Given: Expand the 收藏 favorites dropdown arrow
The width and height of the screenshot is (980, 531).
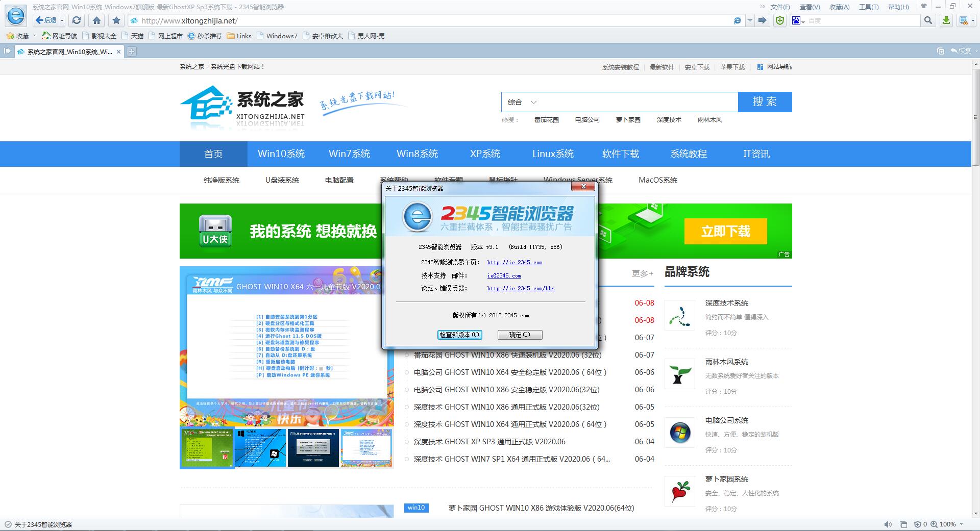Looking at the screenshot, I should coord(34,36).
